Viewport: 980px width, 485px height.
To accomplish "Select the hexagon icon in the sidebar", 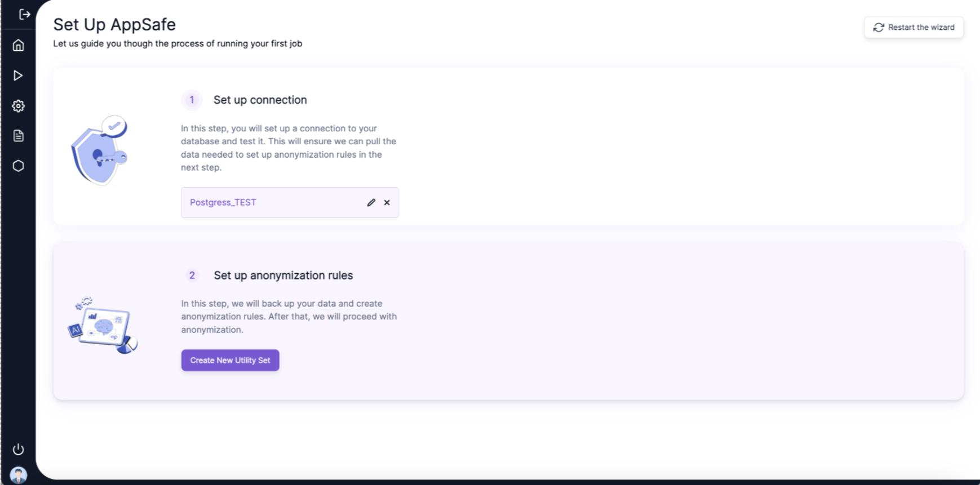I will 18,166.
